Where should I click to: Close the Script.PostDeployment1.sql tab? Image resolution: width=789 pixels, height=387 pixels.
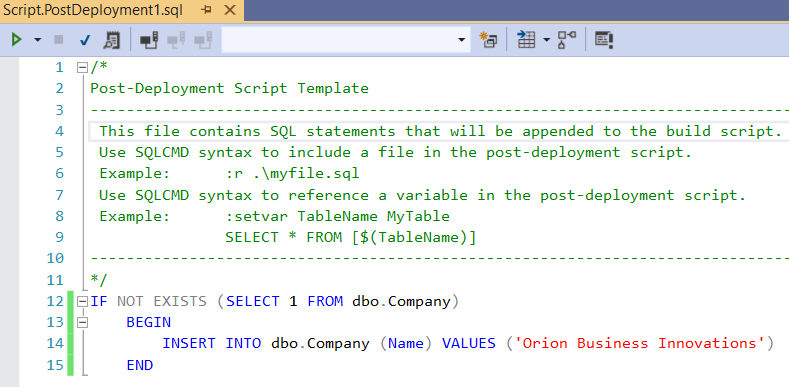pyautogui.click(x=230, y=11)
